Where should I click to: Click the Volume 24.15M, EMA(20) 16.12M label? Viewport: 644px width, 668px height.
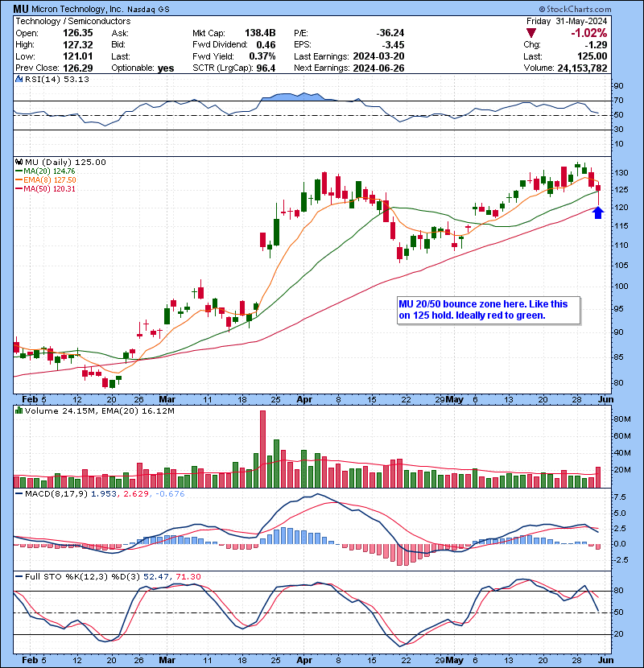click(99, 410)
